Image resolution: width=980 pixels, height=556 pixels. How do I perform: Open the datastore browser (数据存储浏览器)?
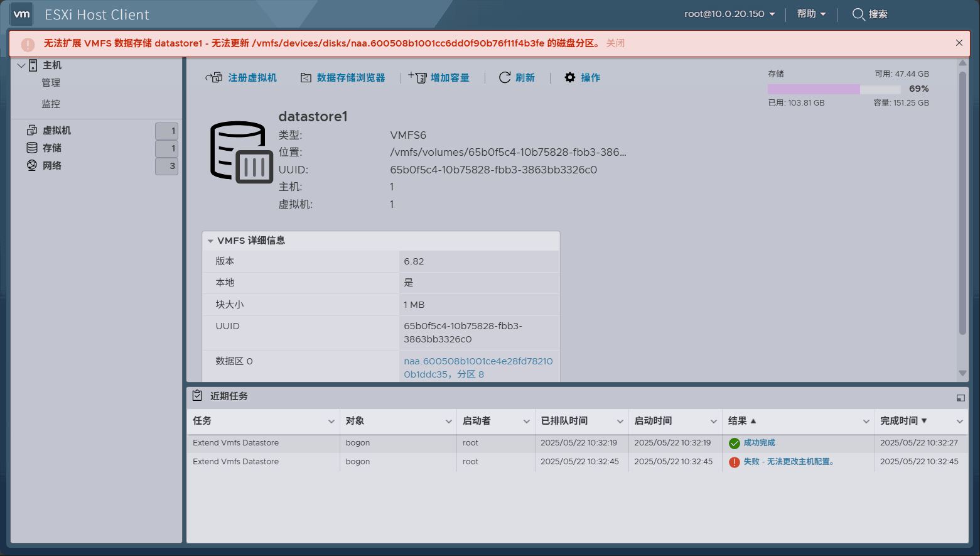[343, 77]
